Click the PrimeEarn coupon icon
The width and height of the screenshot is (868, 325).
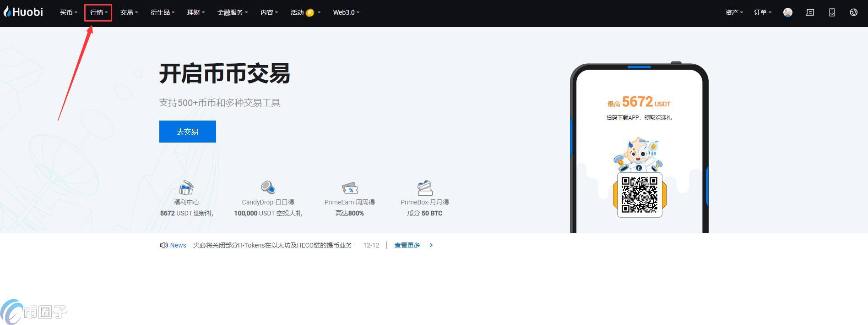(350, 187)
